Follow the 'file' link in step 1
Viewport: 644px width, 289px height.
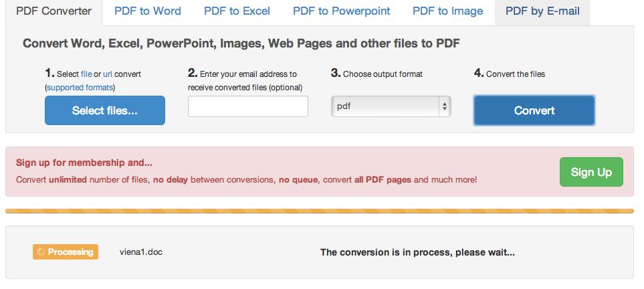[86, 74]
